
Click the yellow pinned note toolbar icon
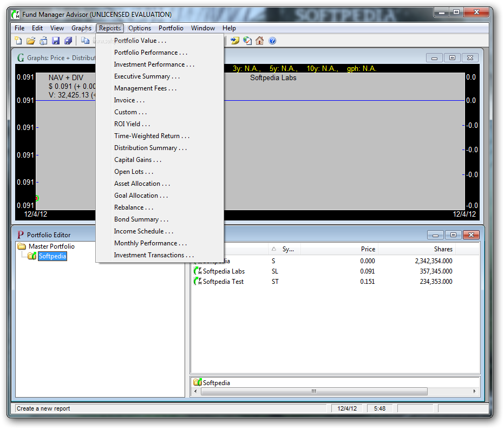(235, 41)
